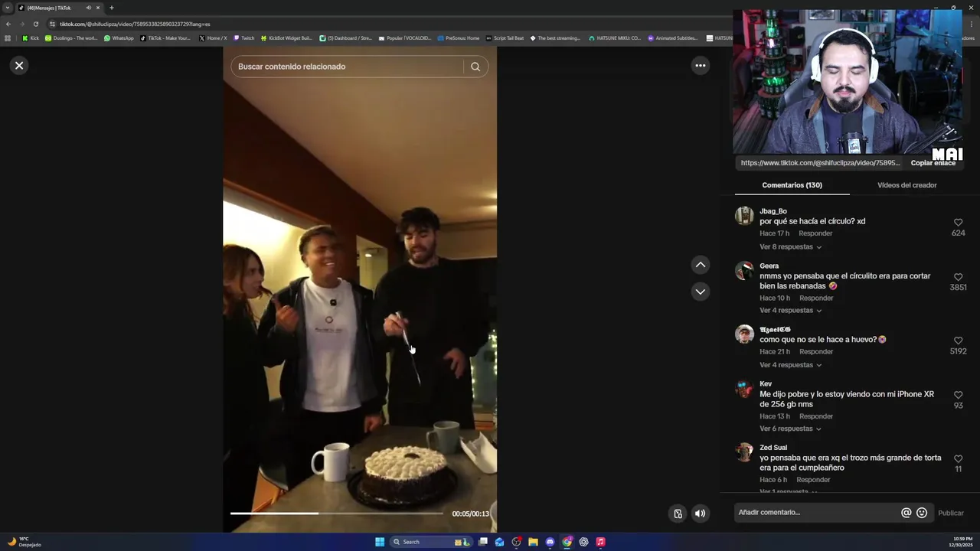Screen dimensions: 980x551
Task: Click the @ mention icon in comment box
Action: (906, 513)
